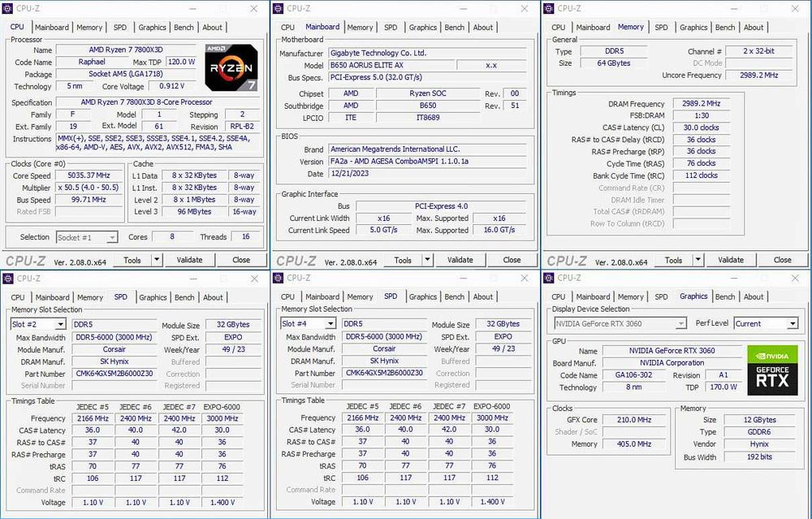Viewport: 812px width, 519px height.
Task: Click the Ryzen 7 processor logo
Action: [231, 68]
